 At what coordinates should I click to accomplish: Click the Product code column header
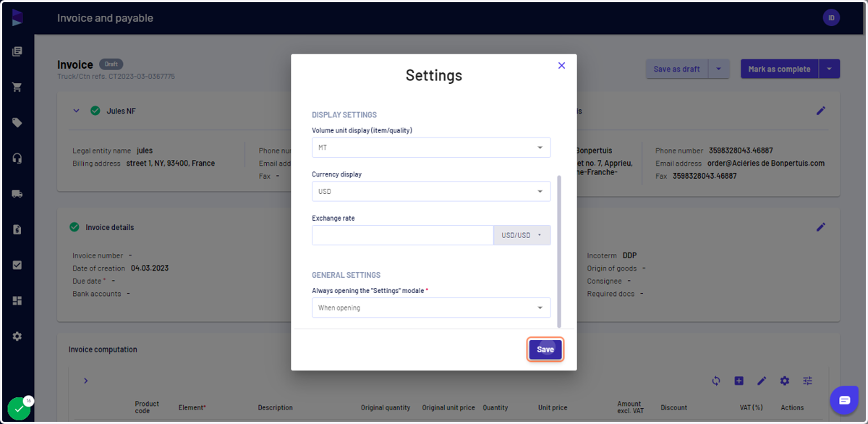pyautogui.click(x=147, y=407)
